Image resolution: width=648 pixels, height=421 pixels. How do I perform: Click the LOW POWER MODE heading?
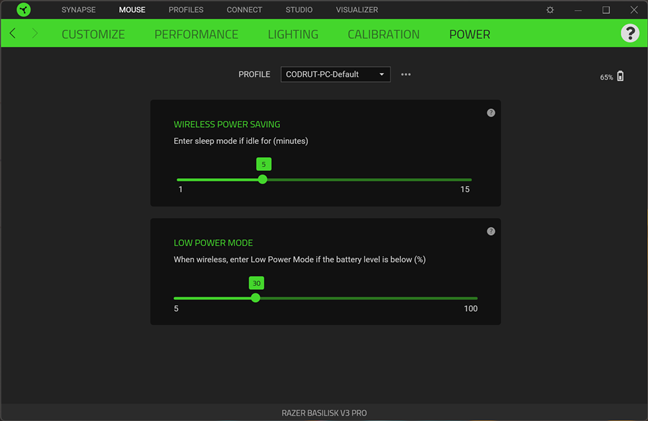[x=213, y=243]
